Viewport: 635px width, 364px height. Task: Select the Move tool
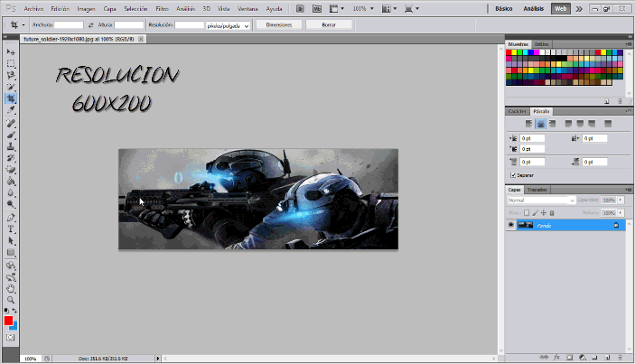coord(11,51)
